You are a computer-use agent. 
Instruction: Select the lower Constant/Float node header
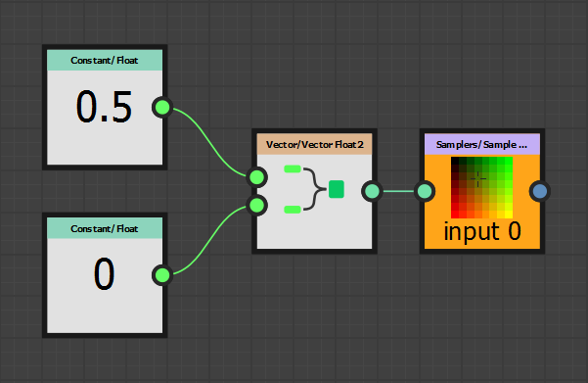click(105, 228)
